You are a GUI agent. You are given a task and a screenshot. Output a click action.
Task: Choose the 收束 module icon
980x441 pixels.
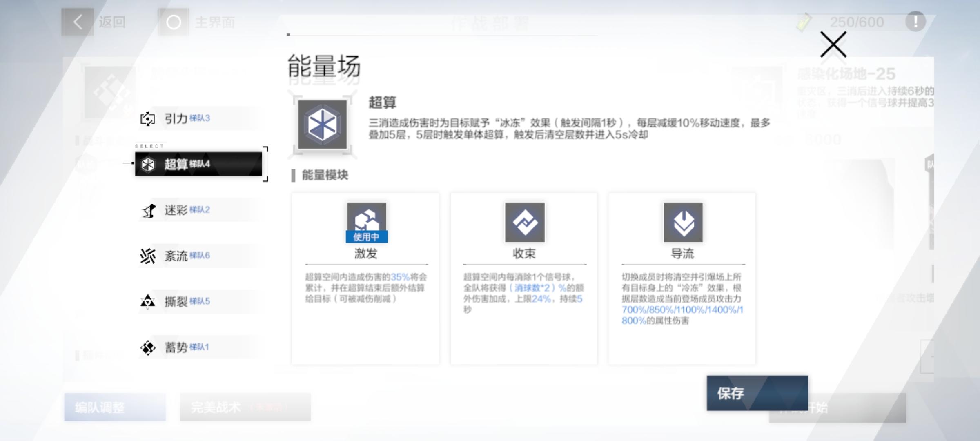click(x=525, y=222)
